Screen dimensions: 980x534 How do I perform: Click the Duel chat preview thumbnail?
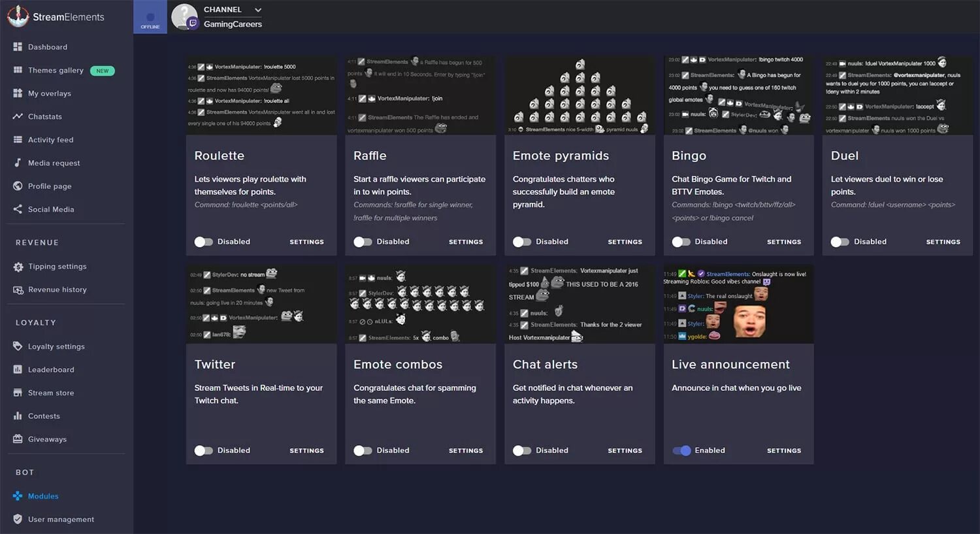coord(898,95)
